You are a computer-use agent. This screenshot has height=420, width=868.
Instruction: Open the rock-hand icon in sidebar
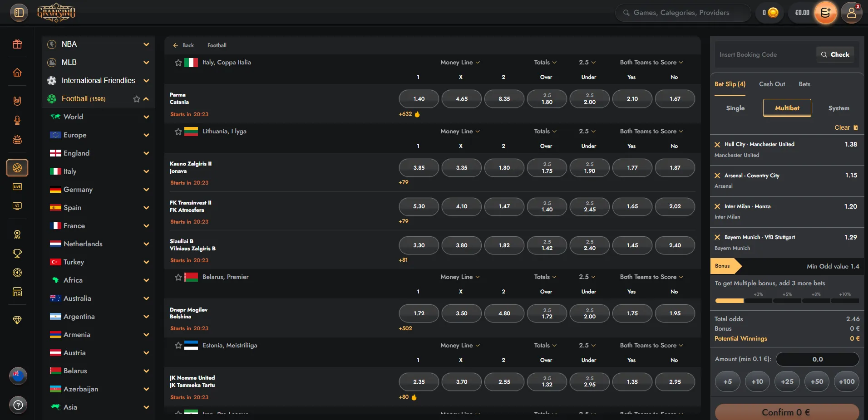[17, 101]
